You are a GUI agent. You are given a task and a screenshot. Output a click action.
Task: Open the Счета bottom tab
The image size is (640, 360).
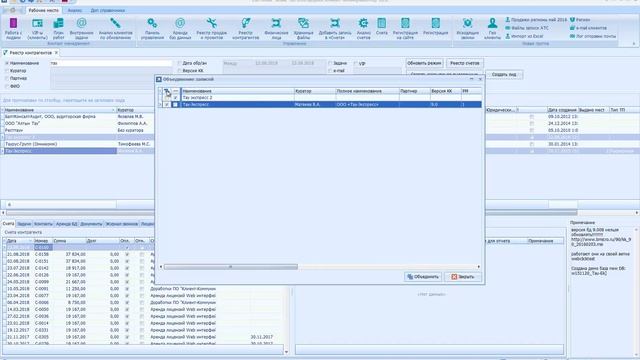(8, 224)
